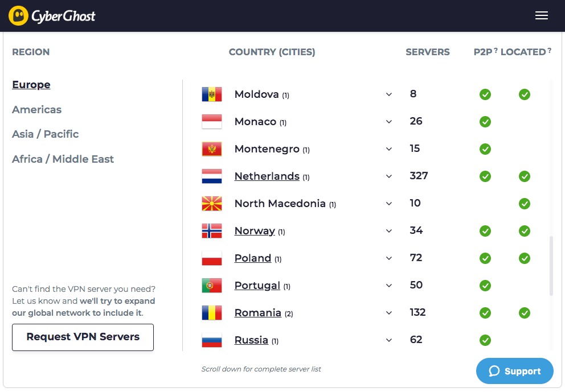Expand the Romania cities chevron
The height and width of the screenshot is (392, 565).
pos(389,312)
